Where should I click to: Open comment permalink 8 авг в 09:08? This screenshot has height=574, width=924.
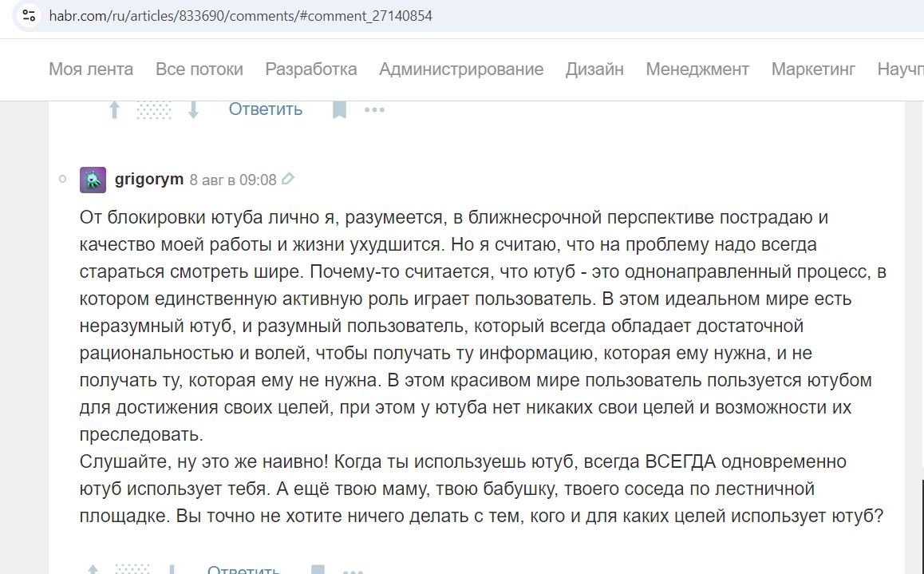[x=233, y=180]
